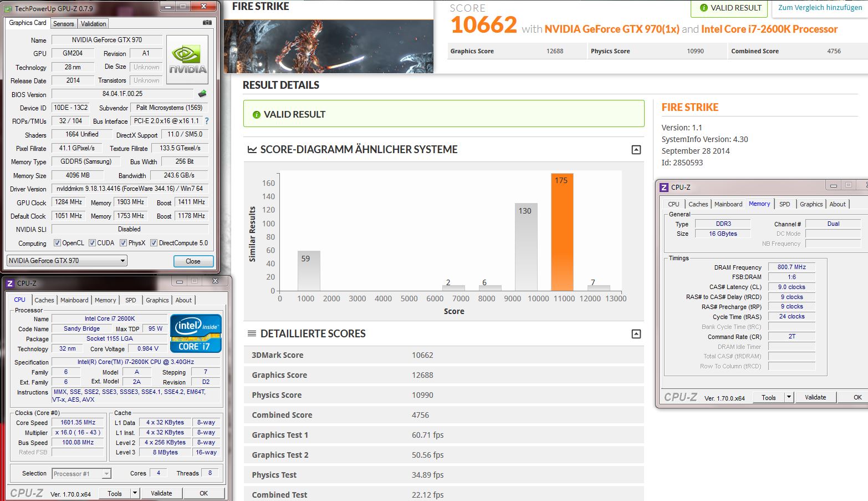Click the NVIDIA logo in GPU-Z
The image size is (868, 501).
(187, 60)
